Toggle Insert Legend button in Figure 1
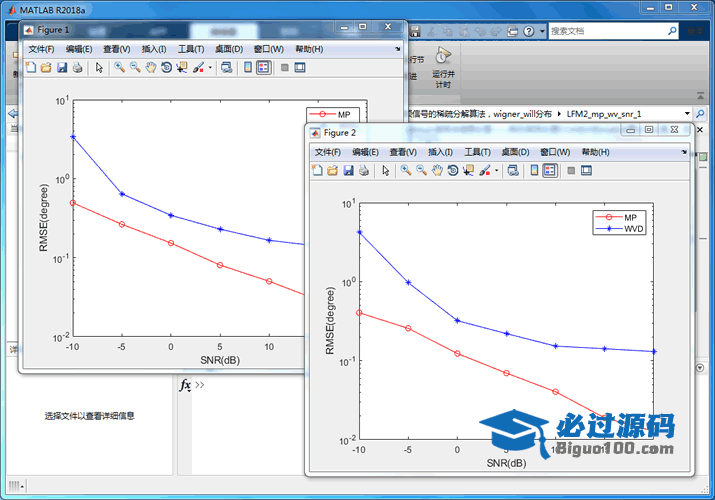The image size is (715, 500). [264, 67]
